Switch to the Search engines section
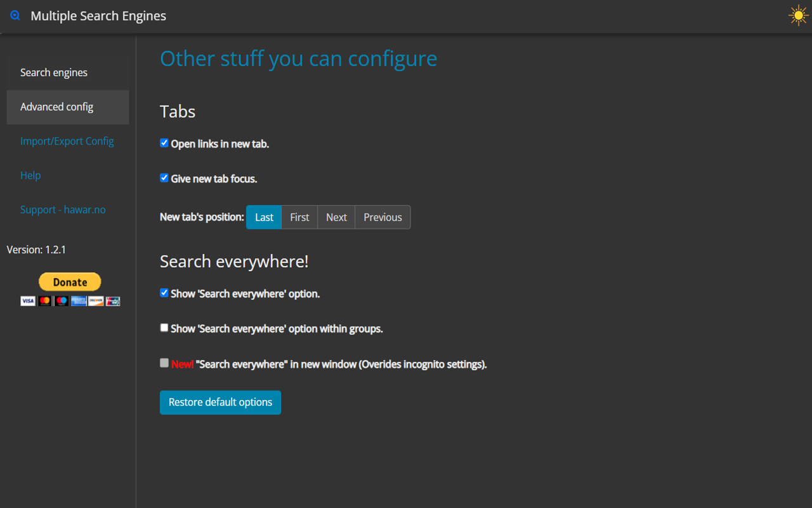Viewport: 812px width, 508px height. [x=53, y=72]
